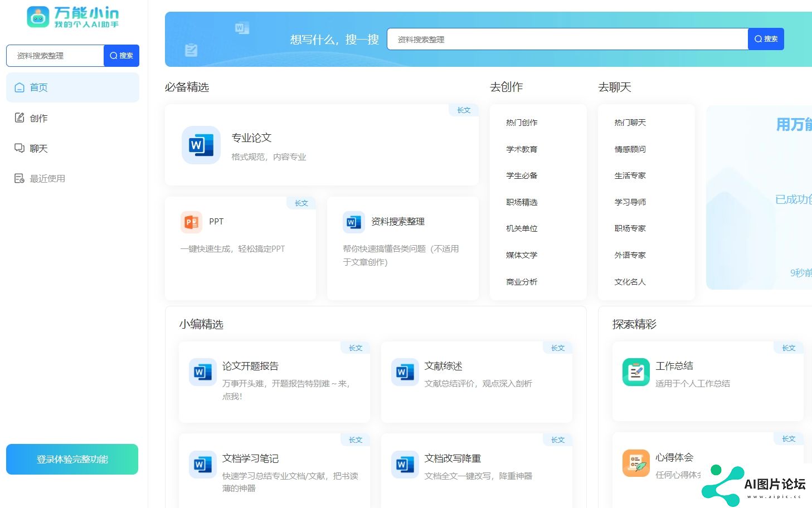
Task: Click the PowerPoint icon on PPT card
Action: pos(192,222)
